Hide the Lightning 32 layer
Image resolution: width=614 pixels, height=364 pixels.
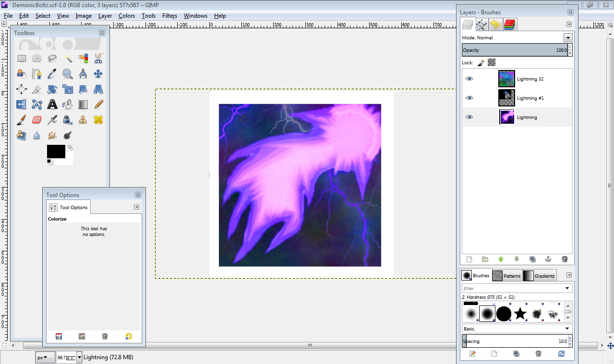click(470, 79)
